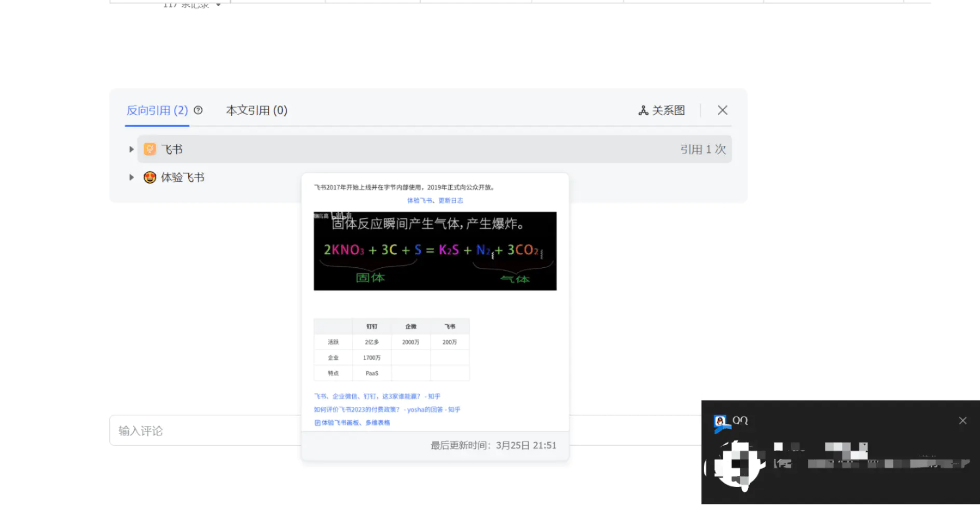The image size is (980, 508).
Task: Expand the 体验飞书 backlink row
Action: click(131, 177)
